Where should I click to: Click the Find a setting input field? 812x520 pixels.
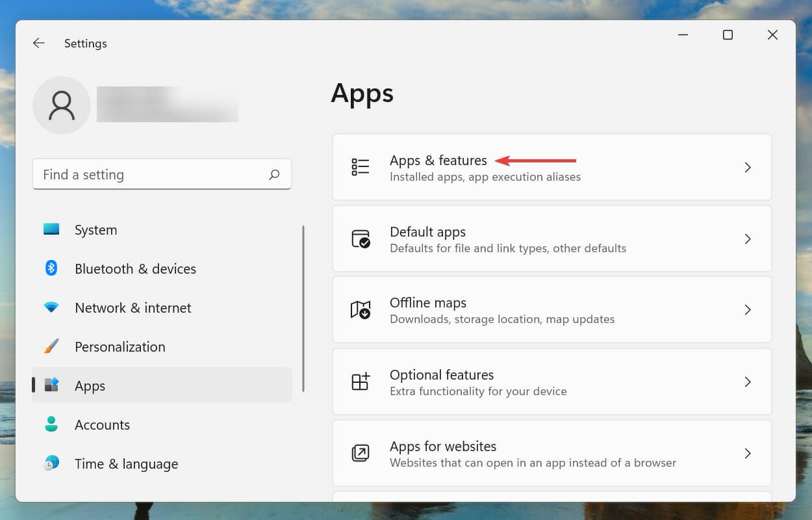click(130, 174)
